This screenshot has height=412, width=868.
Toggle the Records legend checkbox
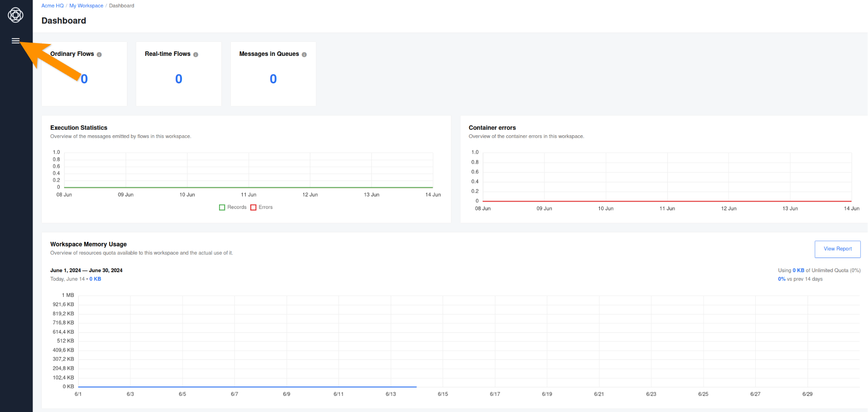(222, 208)
